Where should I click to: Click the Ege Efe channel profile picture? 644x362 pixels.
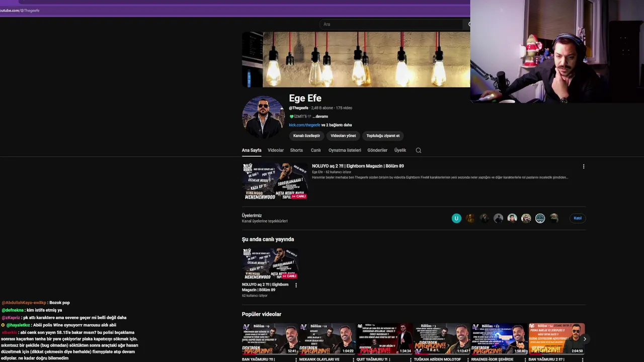point(263,117)
